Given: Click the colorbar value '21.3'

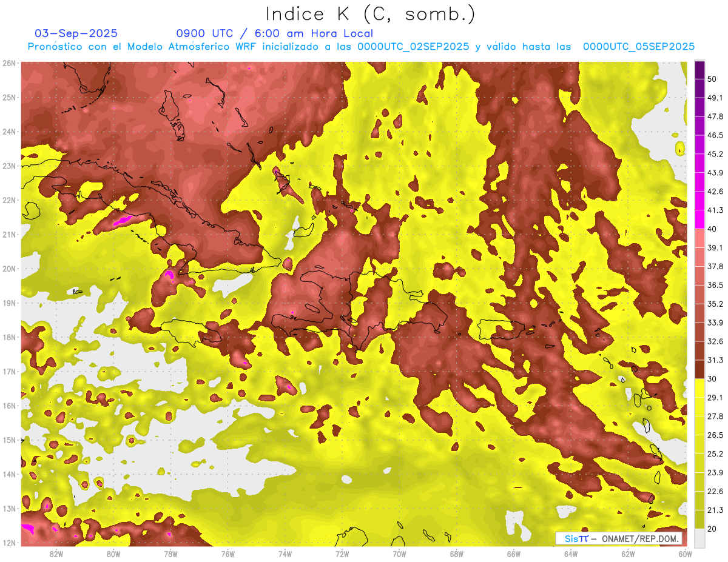Looking at the screenshot, I should 715,510.
